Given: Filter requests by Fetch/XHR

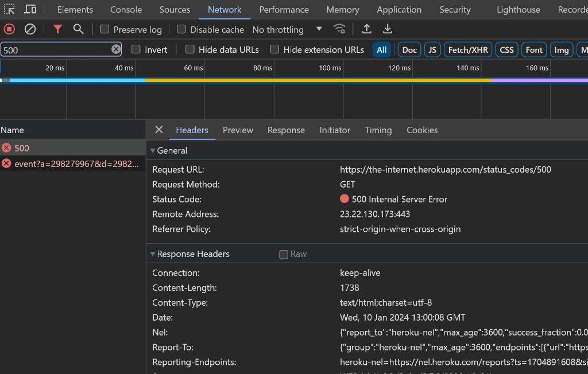Looking at the screenshot, I should tap(467, 49).
